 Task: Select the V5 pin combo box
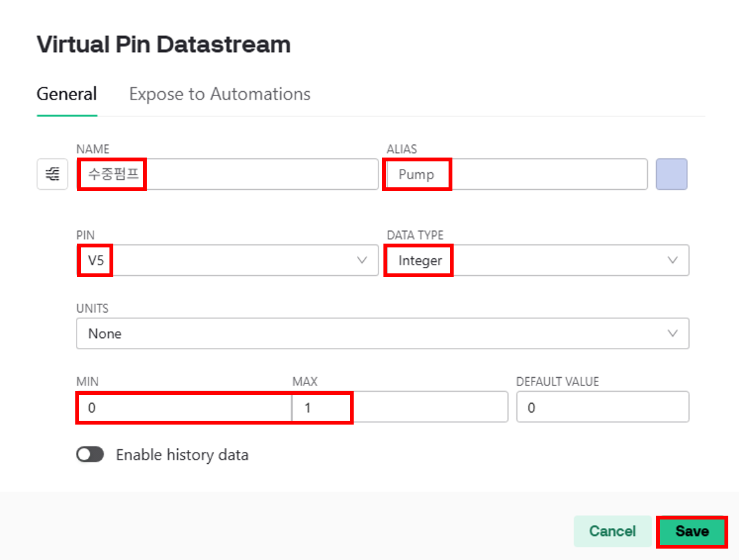coord(228,260)
